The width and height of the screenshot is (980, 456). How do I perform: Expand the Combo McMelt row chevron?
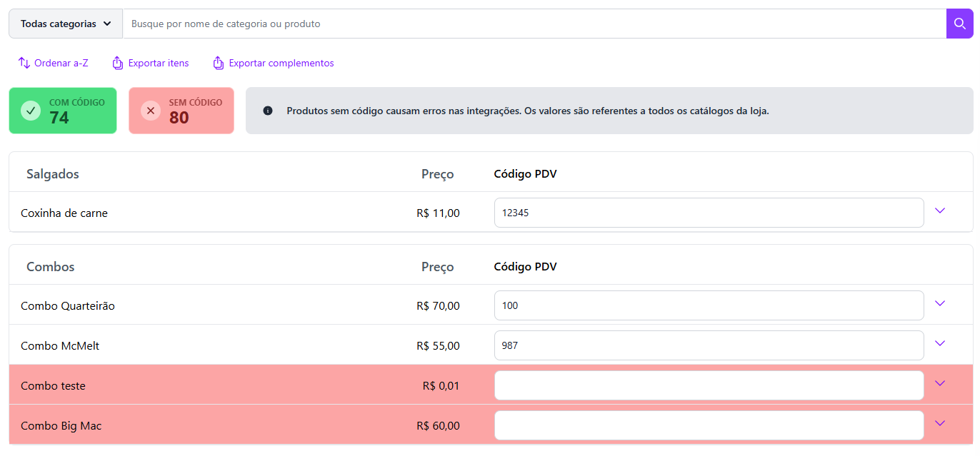[940, 343]
